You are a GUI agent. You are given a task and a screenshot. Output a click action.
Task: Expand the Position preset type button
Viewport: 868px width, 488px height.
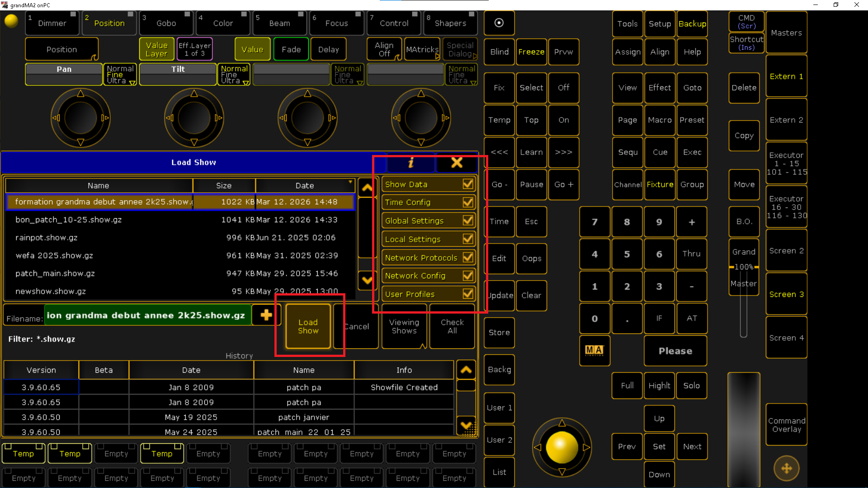pyautogui.click(x=61, y=49)
